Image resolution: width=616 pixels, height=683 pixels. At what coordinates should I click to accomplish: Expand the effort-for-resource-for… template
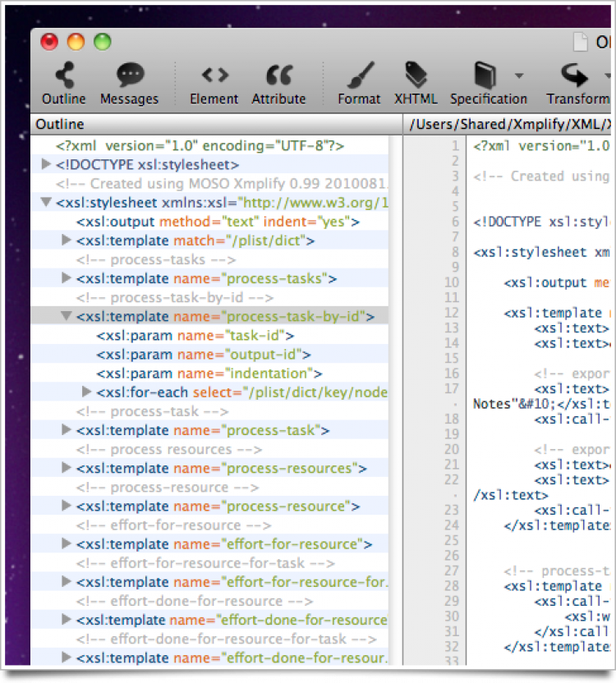pos(66,581)
